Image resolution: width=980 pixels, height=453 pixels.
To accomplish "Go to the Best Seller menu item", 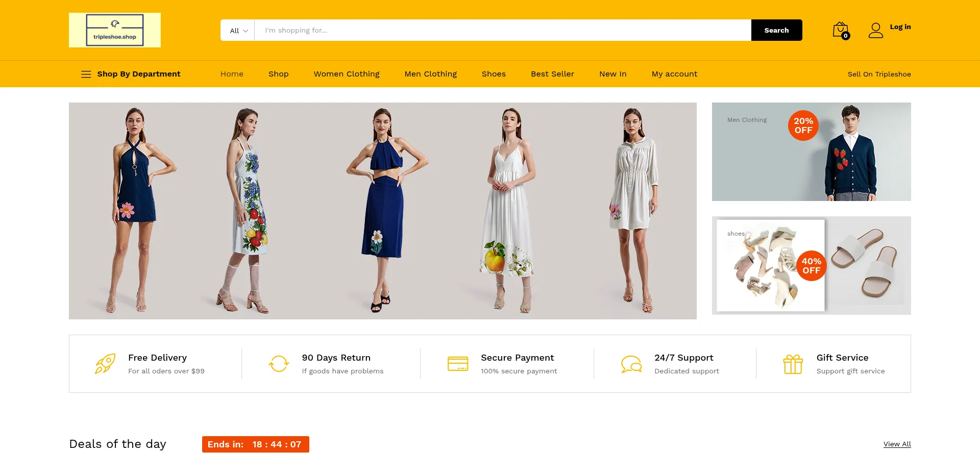I will 552,74.
